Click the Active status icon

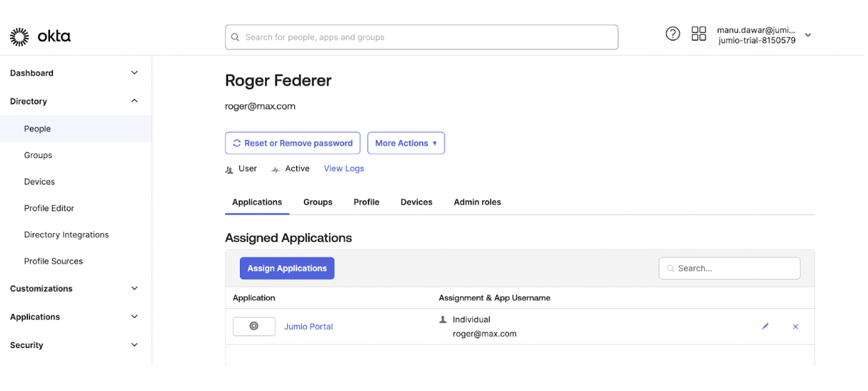pos(275,169)
